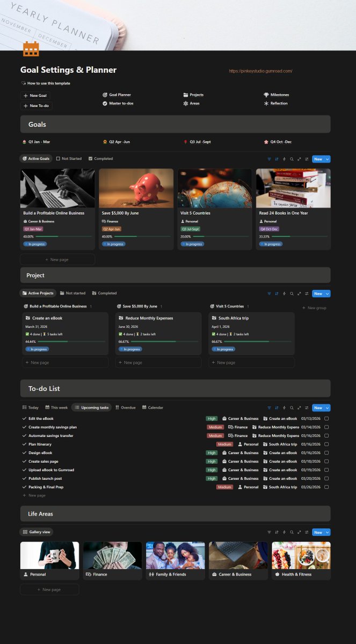Click the filter icon in the Project toolbar
356x644 pixels.
click(x=270, y=294)
